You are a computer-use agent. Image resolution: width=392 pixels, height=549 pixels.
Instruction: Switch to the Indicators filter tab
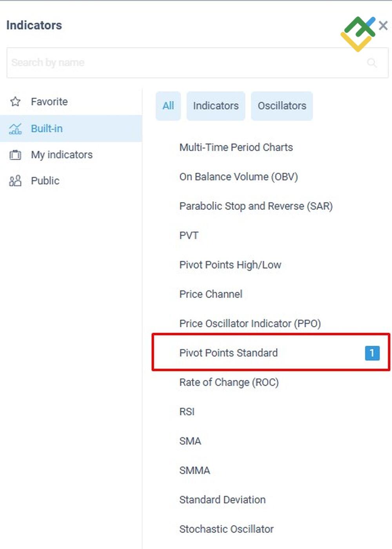coord(216,106)
